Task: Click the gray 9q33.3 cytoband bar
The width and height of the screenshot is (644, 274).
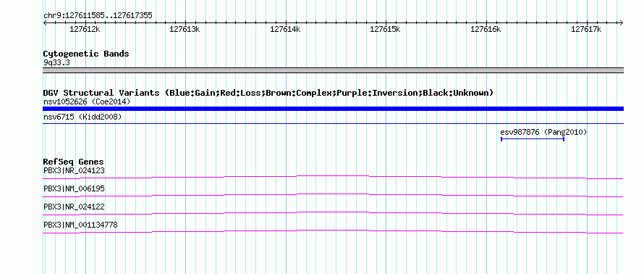Action: [333, 70]
